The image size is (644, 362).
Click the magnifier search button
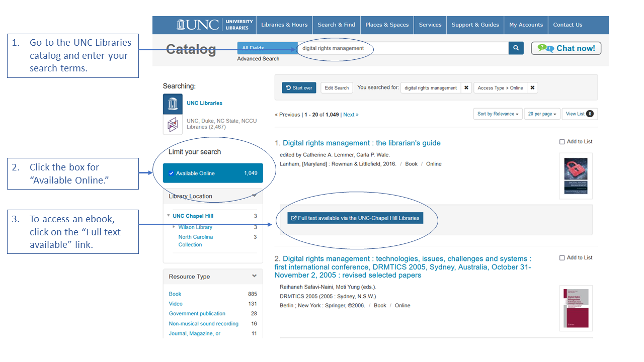(x=516, y=48)
